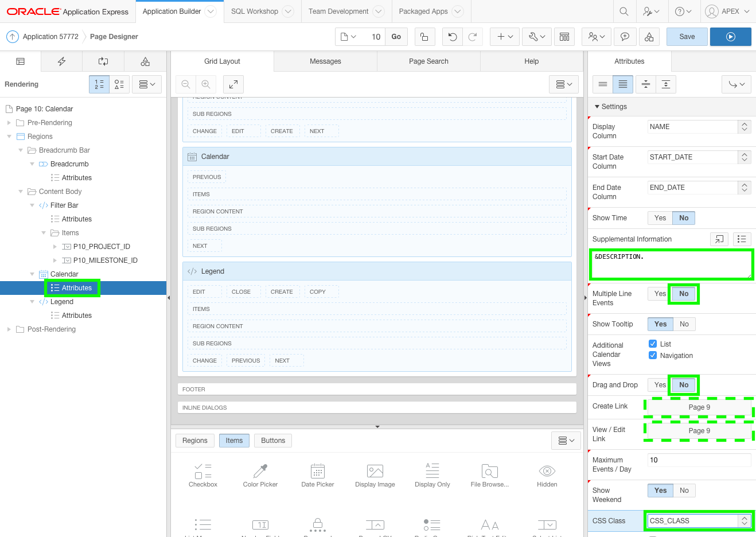Set Show Weekend to No

coord(684,491)
